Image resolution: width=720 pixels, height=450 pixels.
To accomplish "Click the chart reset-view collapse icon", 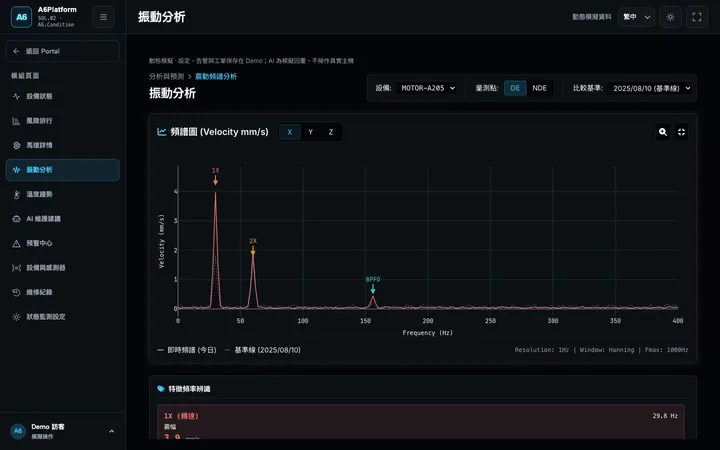I will click(x=681, y=132).
